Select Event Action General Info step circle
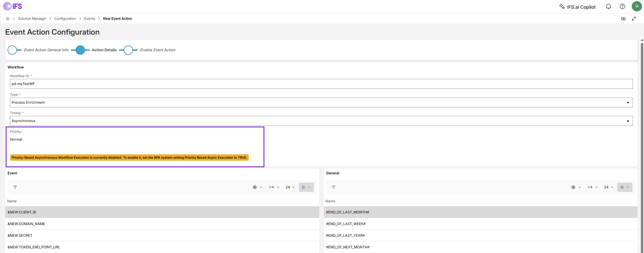This screenshot has height=253, width=644. [12, 50]
